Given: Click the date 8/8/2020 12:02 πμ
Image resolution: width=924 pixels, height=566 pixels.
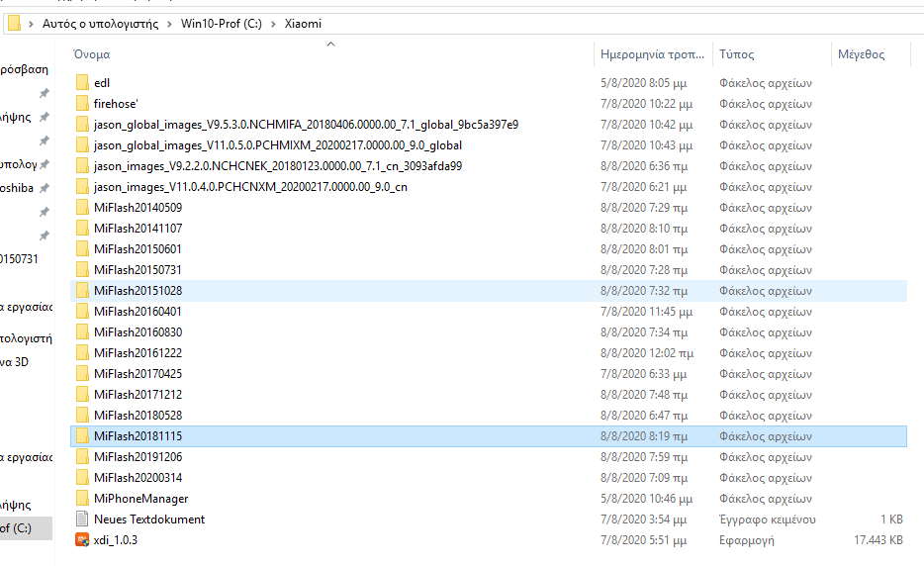Looking at the screenshot, I should pyautogui.click(x=647, y=353).
